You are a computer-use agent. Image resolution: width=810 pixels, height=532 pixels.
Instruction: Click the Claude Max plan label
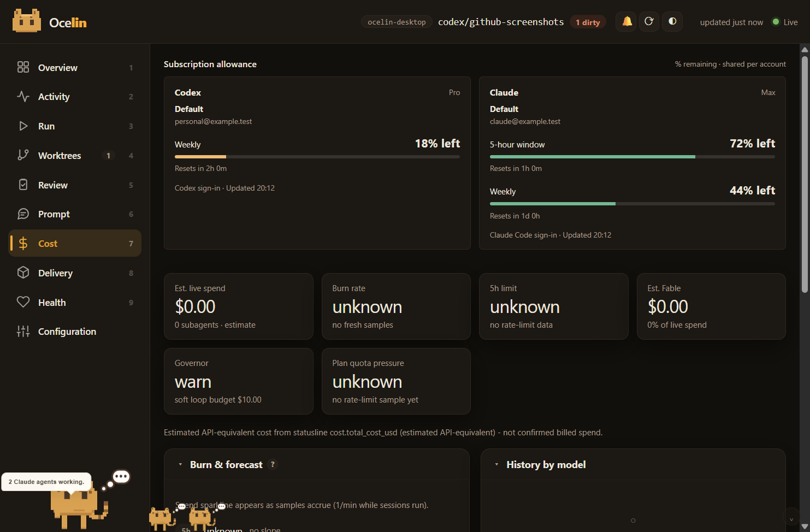(x=768, y=93)
